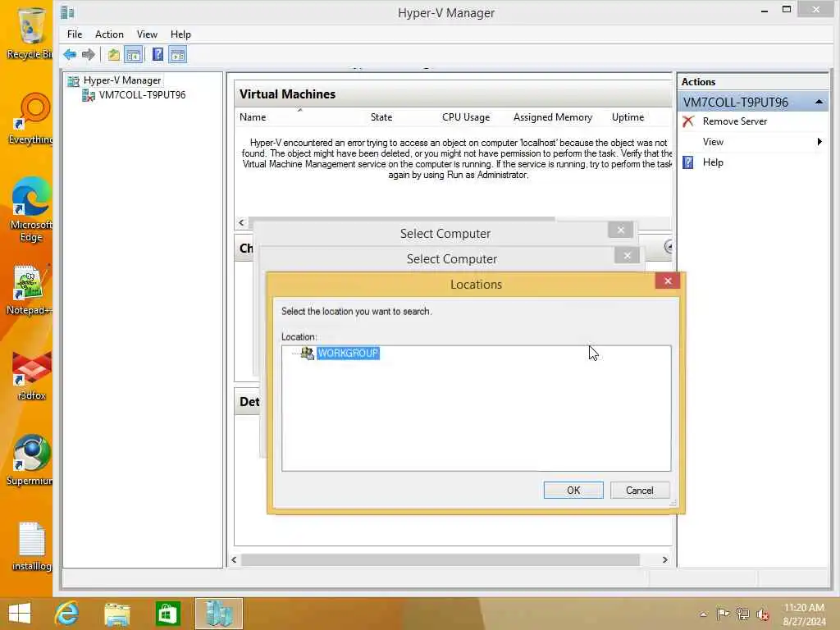Viewport: 840px width, 630px height.
Task: Open the Notepad++ desktop shortcut
Action: coord(30,290)
